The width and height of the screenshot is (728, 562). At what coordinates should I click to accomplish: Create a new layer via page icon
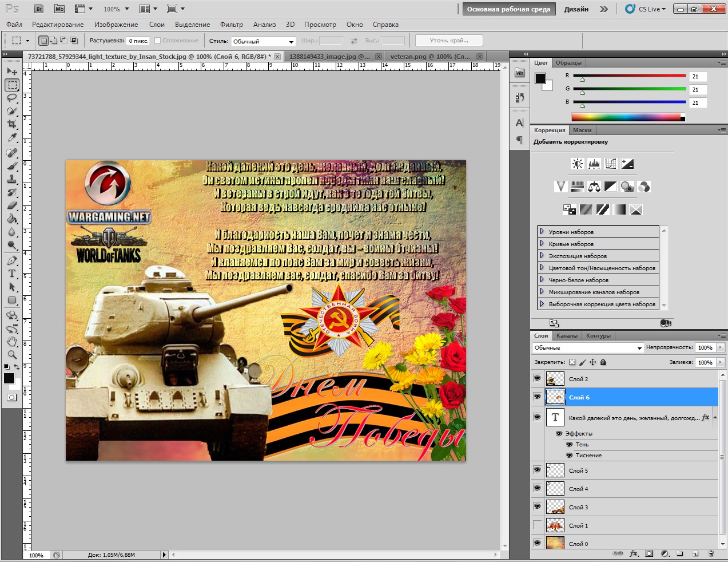point(695,554)
